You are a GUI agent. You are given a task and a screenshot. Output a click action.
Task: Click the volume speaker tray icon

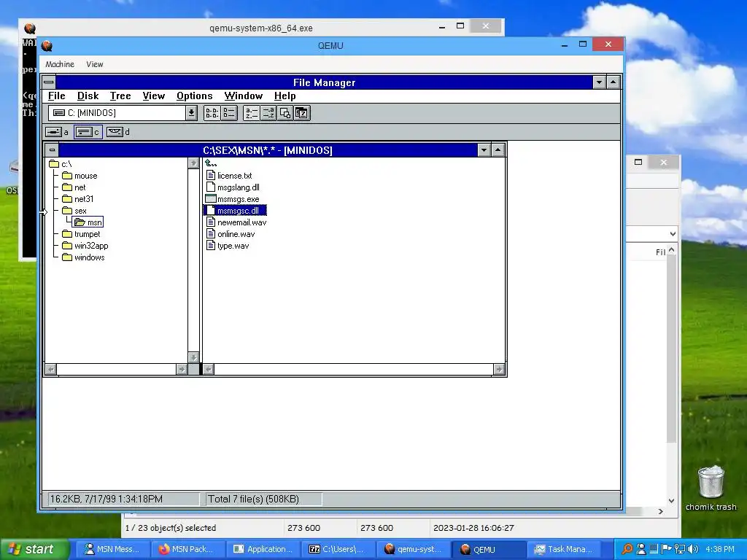[x=693, y=549]
